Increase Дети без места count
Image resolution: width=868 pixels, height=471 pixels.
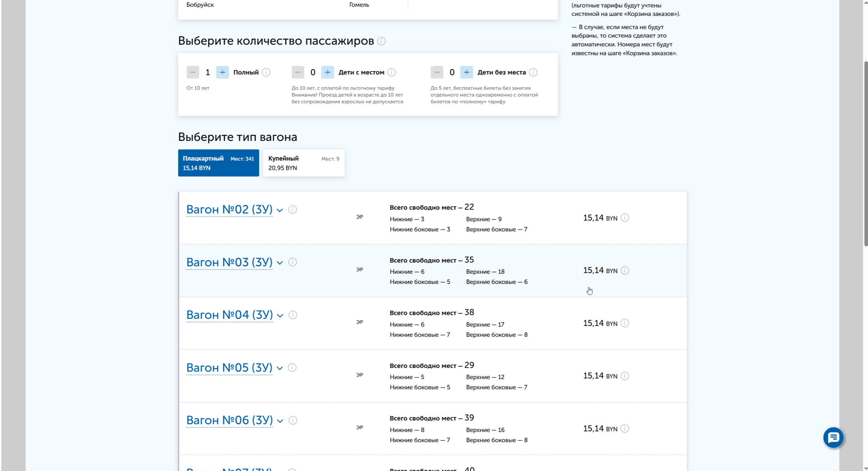[x=467, y=72]
